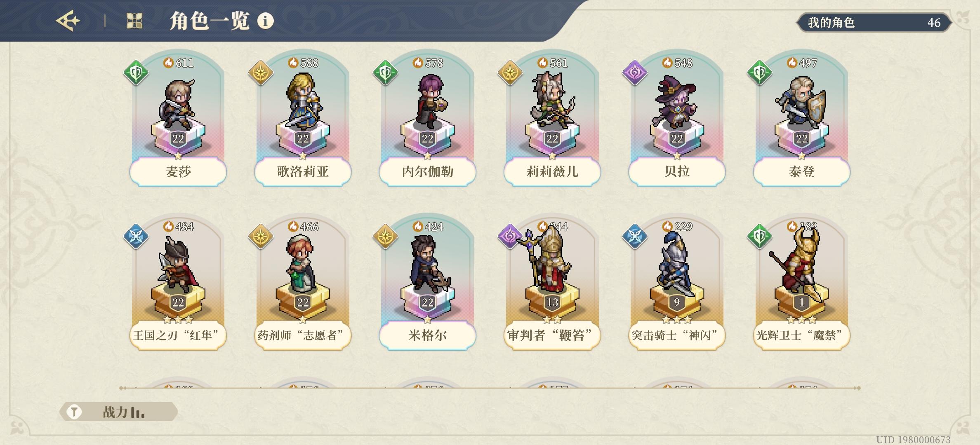980x445 pixels.
Task: Click the gold star class icon on 歌洛莉亚
Action: (x=261, y=73)
